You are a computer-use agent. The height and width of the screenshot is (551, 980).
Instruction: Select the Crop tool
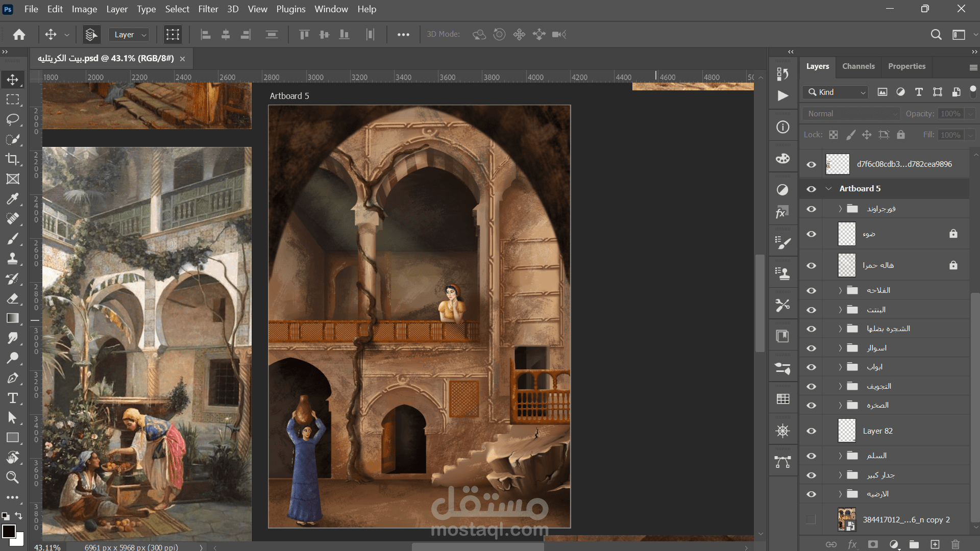coord(13,159)
